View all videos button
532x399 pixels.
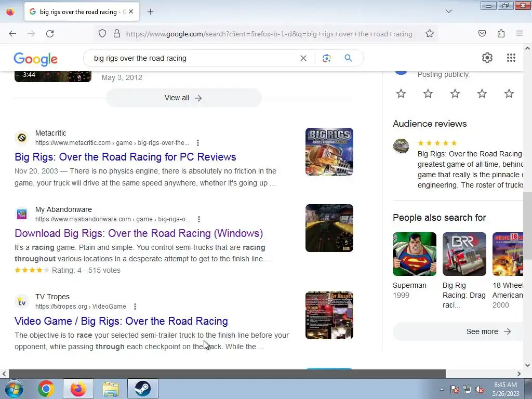tap(183, 98)
